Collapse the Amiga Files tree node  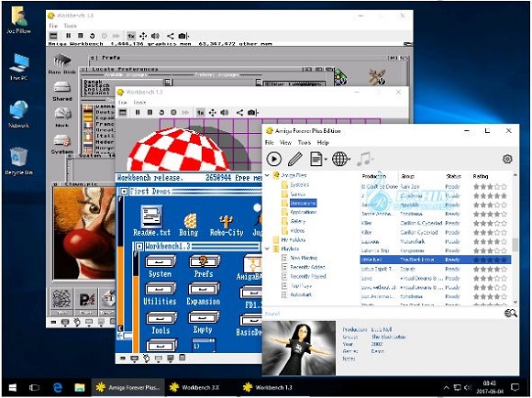tap(267, 175)
